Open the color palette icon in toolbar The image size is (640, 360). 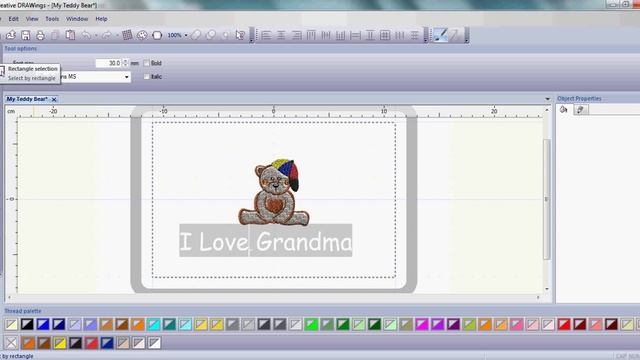(x=142, y=36)
